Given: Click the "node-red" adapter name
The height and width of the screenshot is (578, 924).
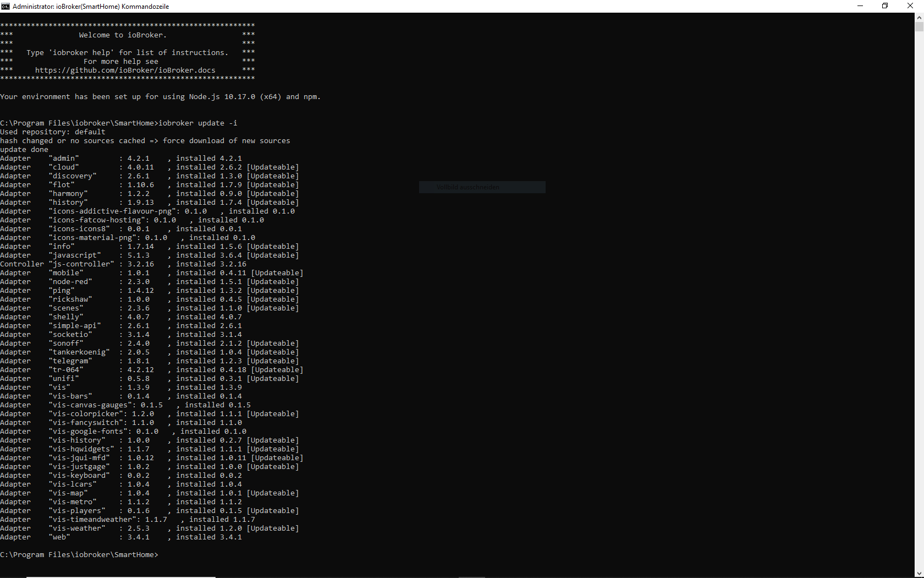Looking at the screenshot, I should 70,282.
